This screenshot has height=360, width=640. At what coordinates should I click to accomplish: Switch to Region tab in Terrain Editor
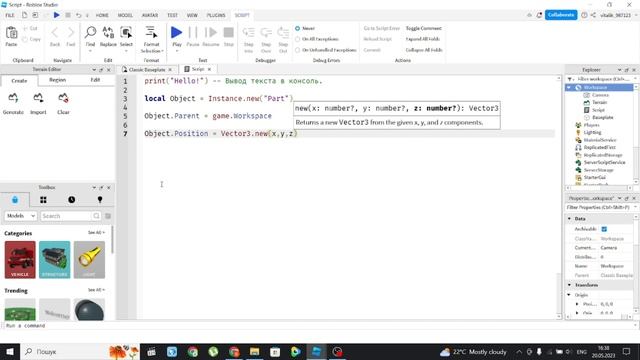coord(58,80)
